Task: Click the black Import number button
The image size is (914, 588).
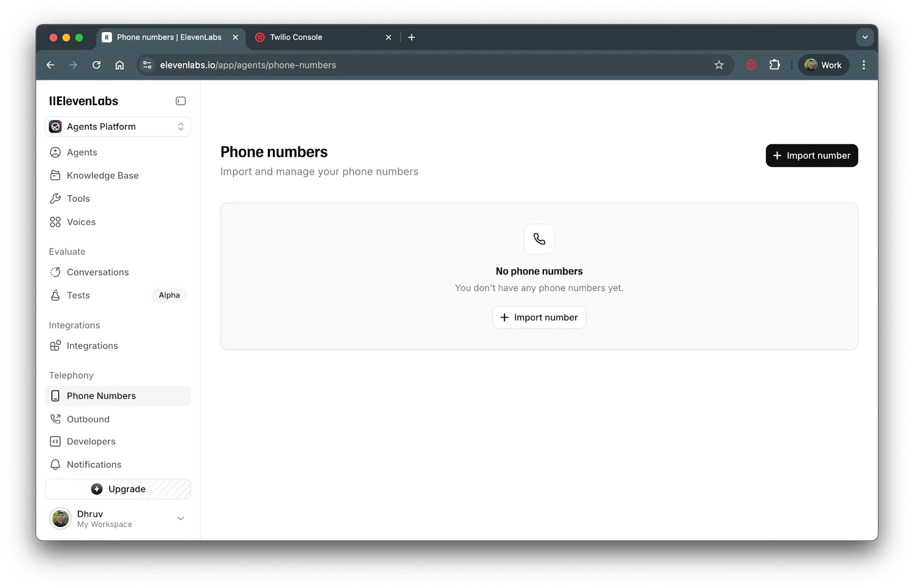Action: point(811,156)
